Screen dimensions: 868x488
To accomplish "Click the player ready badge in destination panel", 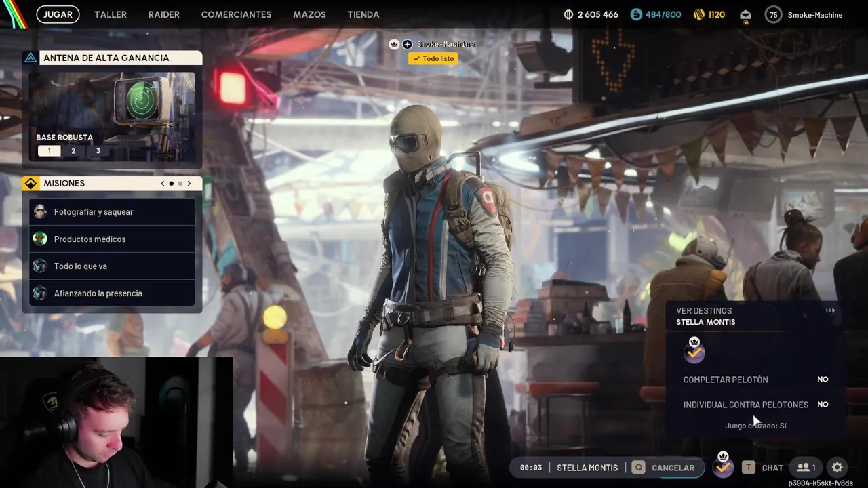I will pos(694,350).
